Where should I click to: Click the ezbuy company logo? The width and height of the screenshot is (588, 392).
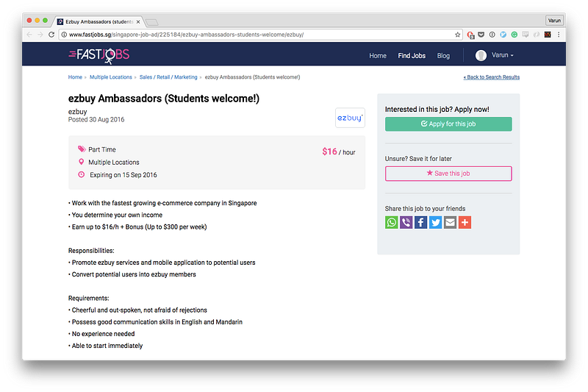click(x=350, y=118)
